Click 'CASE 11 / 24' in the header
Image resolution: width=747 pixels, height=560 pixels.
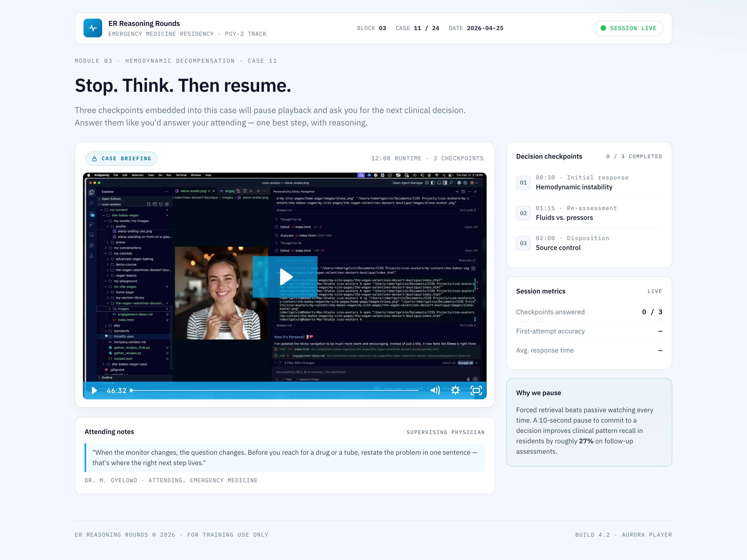tap(417, 28)
